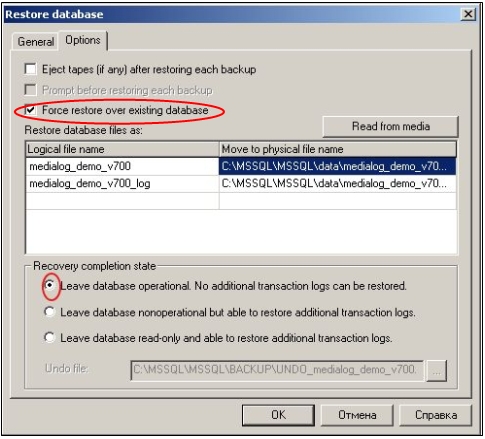The width and height of the screenshot is (485, 439).
Task: Click the Отмена cancel button
Action: [357, 415]
